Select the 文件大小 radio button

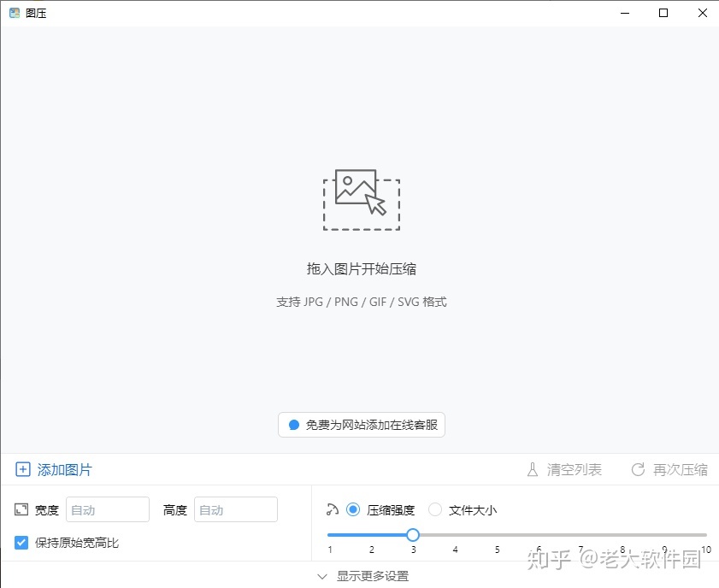[435, 509]
